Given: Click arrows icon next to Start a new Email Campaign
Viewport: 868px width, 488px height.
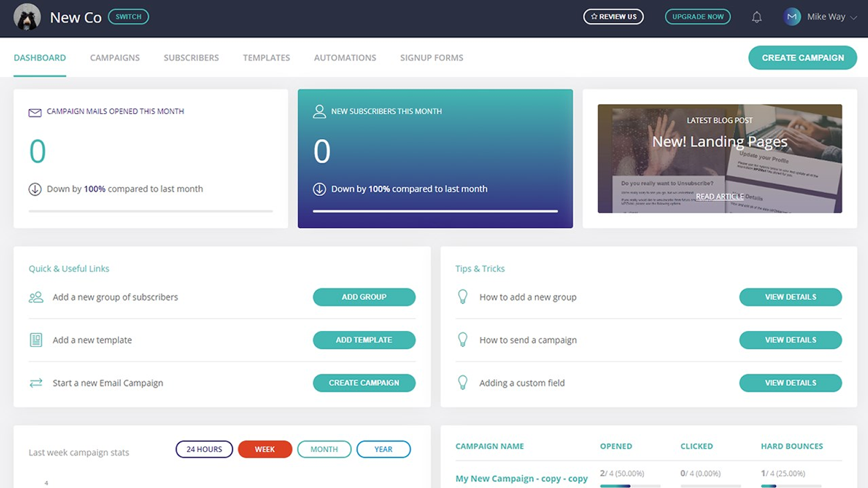Looking at the screenshot, I should [x=36, y=383].
